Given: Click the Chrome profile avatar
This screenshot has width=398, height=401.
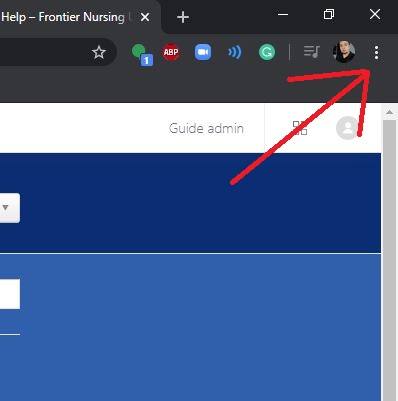Looking at the screenshot, I should 344,52.
